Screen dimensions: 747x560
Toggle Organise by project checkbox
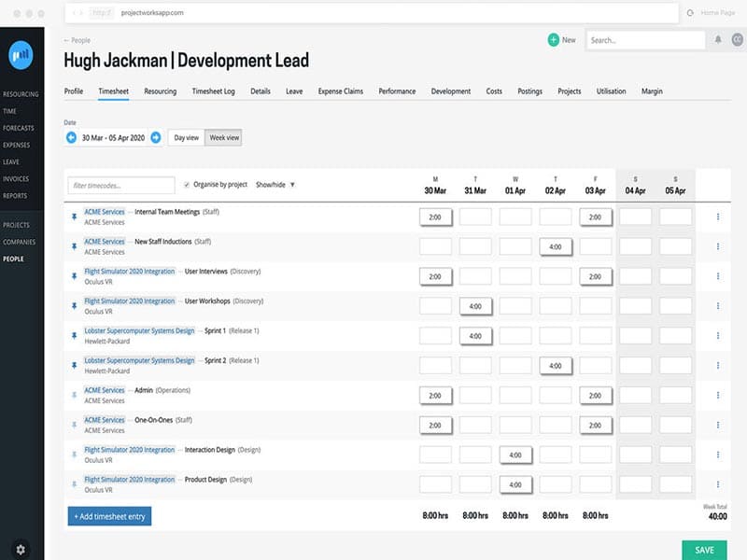pyautogui.click(x=187, y=185)
